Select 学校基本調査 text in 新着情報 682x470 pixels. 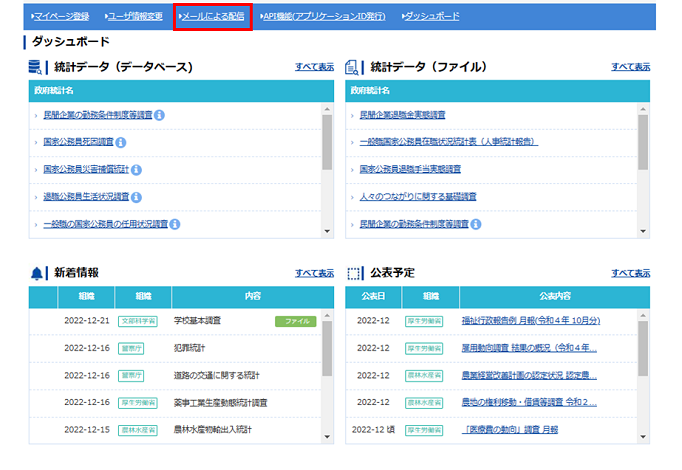click(197, 320)
